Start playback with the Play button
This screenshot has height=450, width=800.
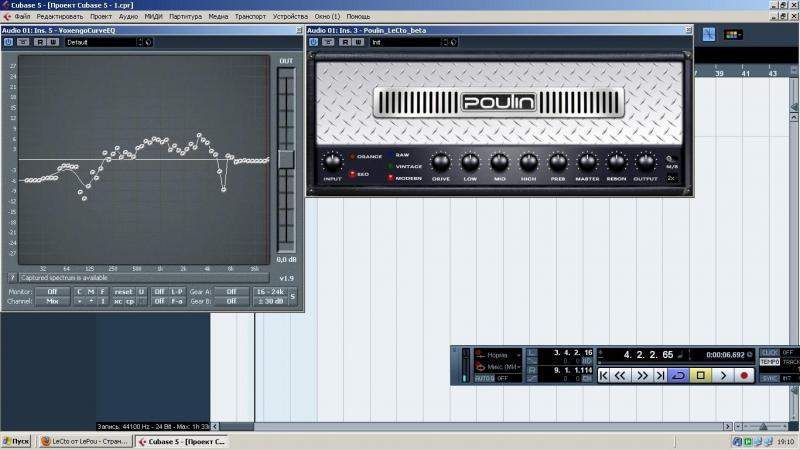pyautogui.click(x=723, y=375)
